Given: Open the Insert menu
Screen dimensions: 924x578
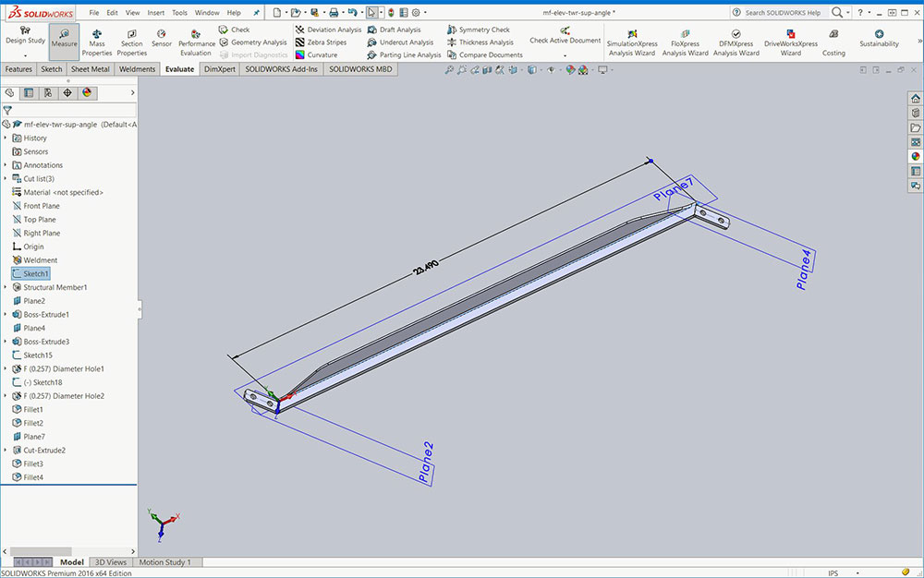Looking at the screenshot, I should pos(156,13).
